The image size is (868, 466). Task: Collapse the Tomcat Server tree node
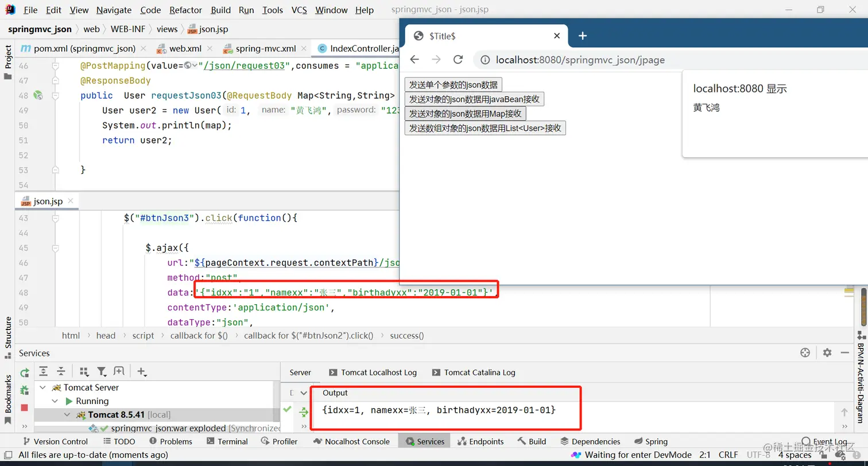click(x=42, y=387)
